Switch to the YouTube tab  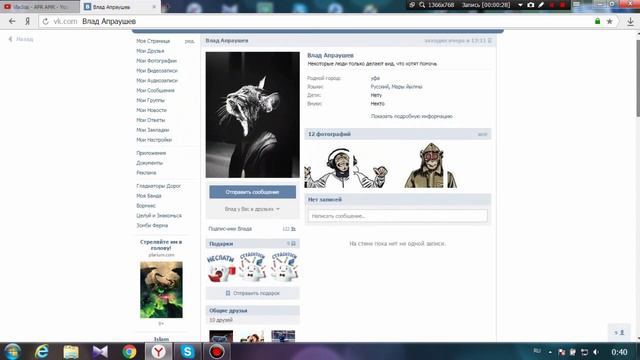[40, 7]
